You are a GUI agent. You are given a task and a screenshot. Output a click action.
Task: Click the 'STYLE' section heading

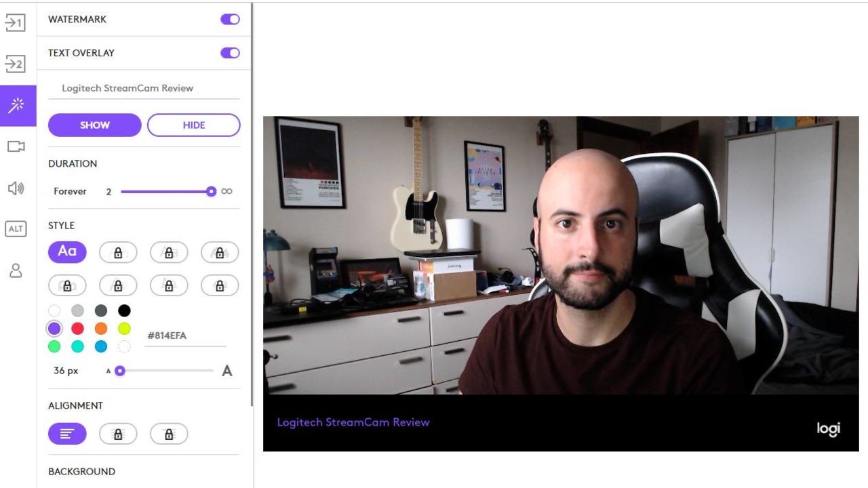(x=61, y=225)
